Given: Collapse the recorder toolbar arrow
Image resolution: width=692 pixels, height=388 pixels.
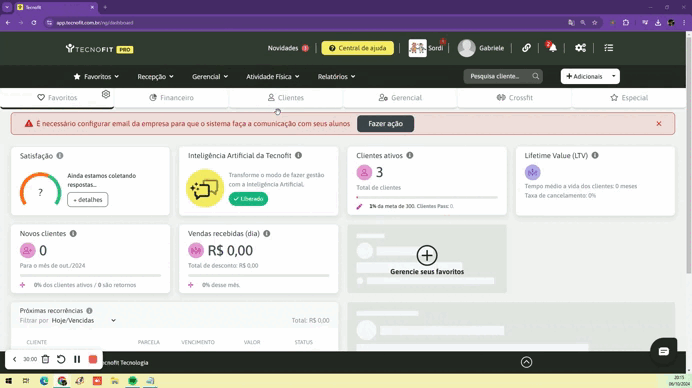Looking at the screenshot, I should [14, 359].
